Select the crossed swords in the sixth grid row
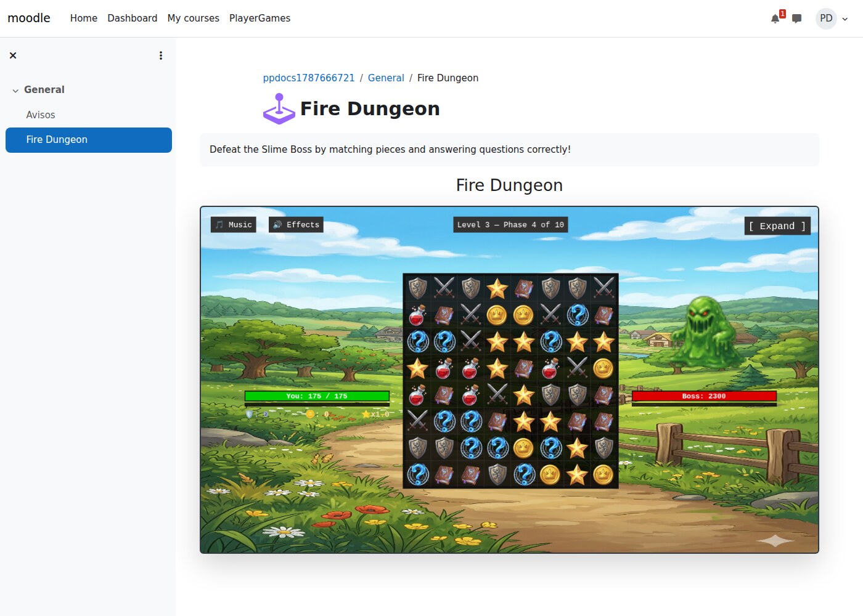 [x=417, y=421]
